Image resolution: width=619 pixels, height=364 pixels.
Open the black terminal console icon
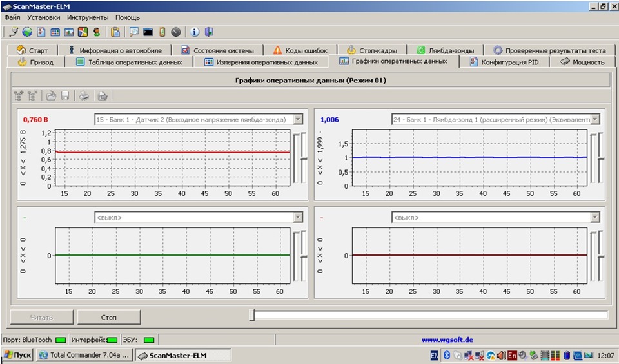click(148, 32)
